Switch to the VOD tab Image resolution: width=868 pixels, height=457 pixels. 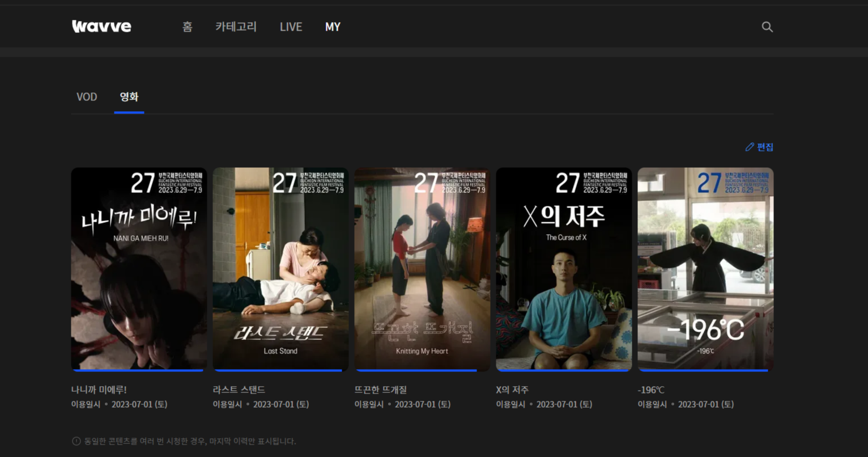(x=87, y=97)
